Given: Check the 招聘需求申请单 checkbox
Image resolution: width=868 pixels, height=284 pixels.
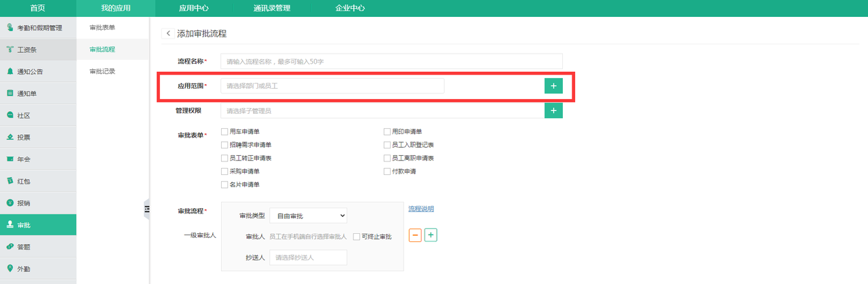Looking at the screenshot, I should click(224, 145).
